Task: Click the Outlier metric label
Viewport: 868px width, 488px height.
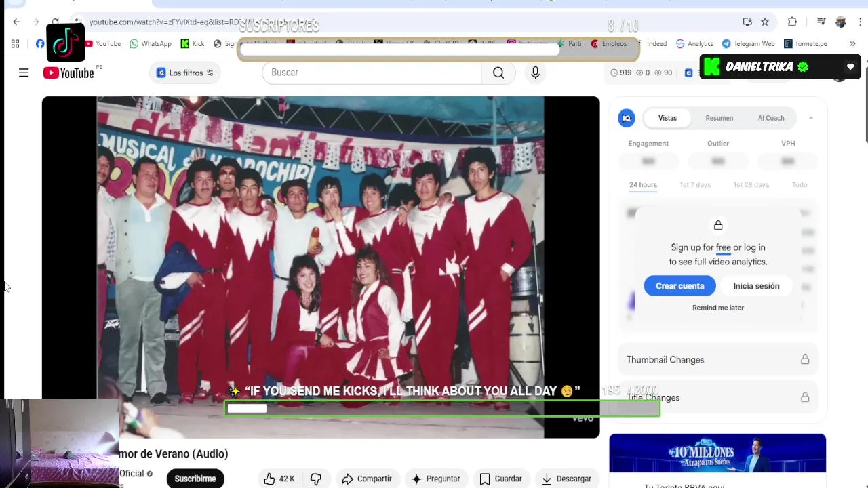Action: coord(718,144)
